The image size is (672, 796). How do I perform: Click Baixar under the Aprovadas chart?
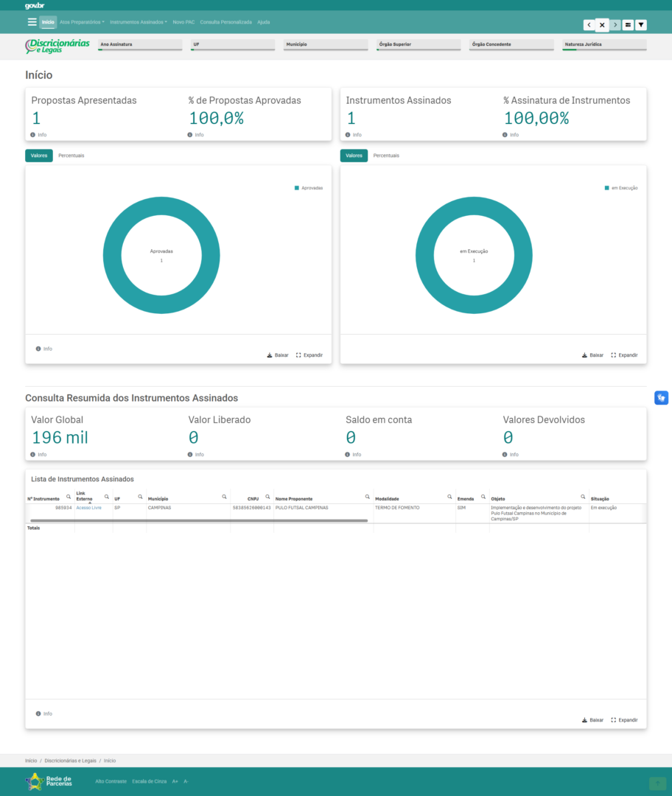coord(278,355)
